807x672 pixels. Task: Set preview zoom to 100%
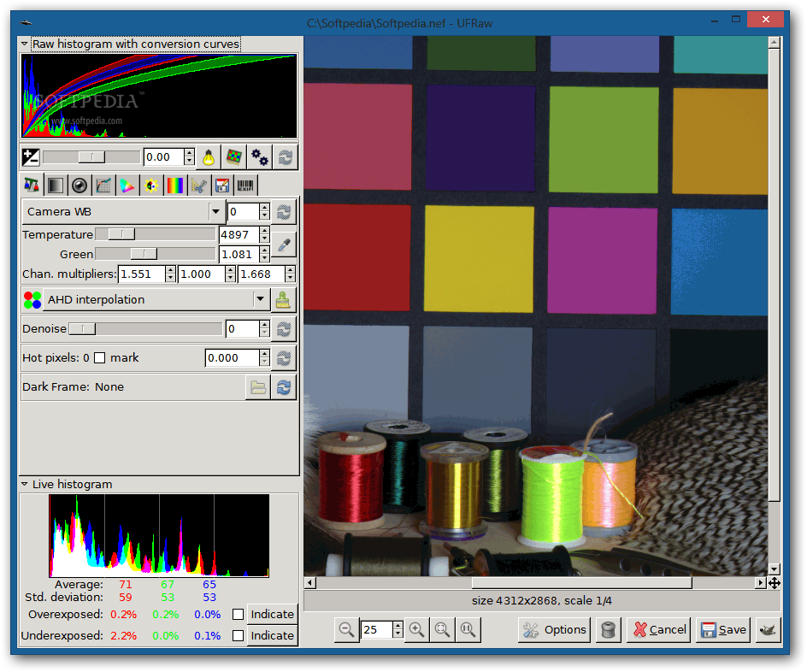coord(468,629)
